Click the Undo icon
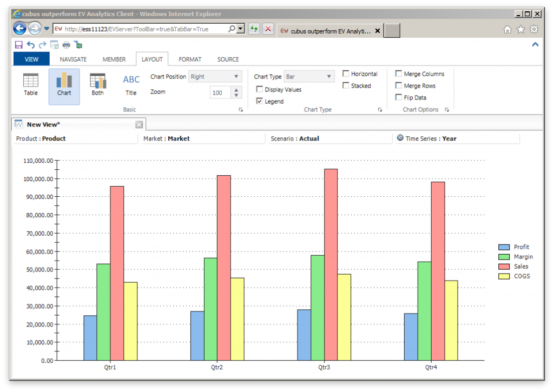The height and width of the screenshot is (392, 554). (x=30, y=45)
